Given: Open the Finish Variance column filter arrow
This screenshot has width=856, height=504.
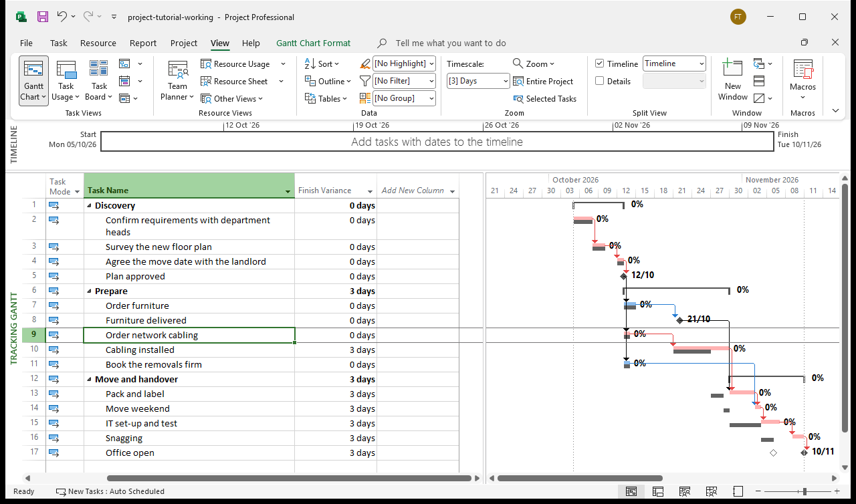Looking at the screenshot, I should pyautogui.click(x=370, y=191).
